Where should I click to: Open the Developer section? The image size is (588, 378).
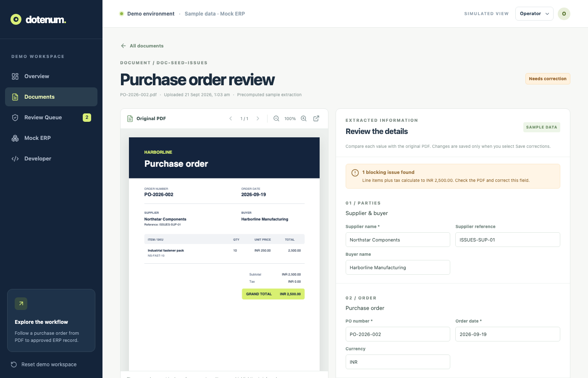pos(51,159)
